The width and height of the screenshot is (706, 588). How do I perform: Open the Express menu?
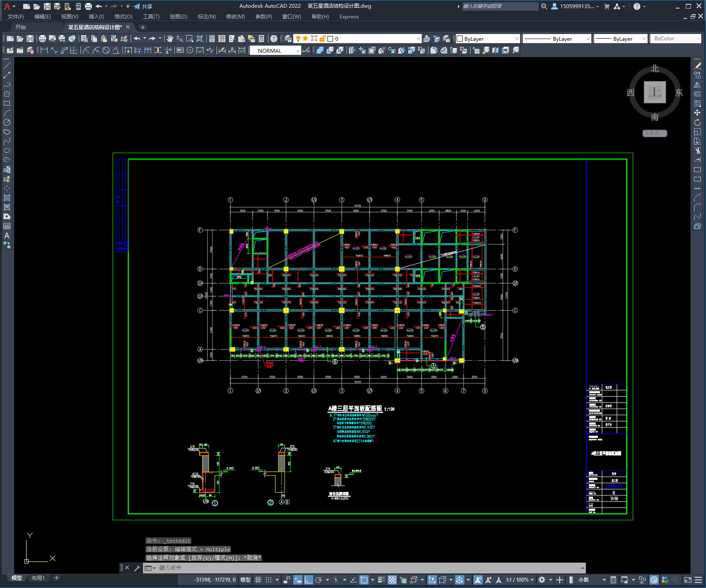tap(349, 17)
